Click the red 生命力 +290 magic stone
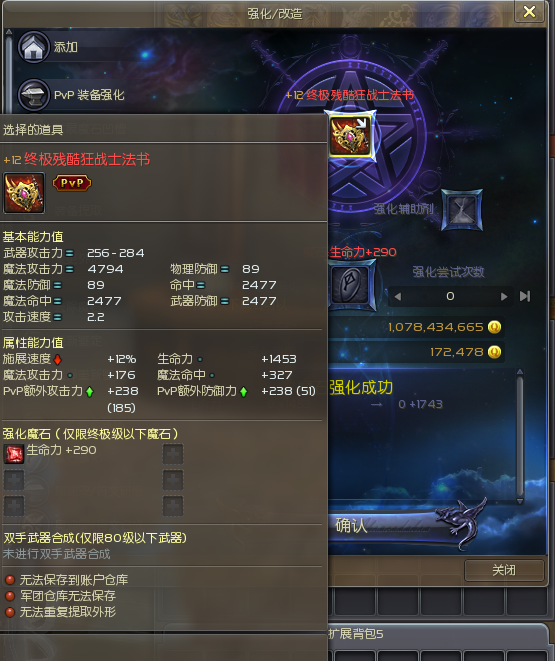Image resolution: width=555 pixels, height=661 pixels. (14, 454)
